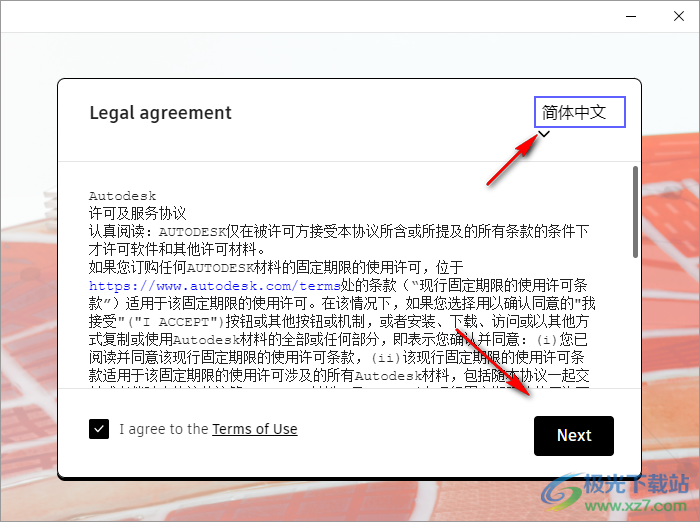
Task: Open the 简体中文 language dropdown
Action: click(x=579, y=112)
